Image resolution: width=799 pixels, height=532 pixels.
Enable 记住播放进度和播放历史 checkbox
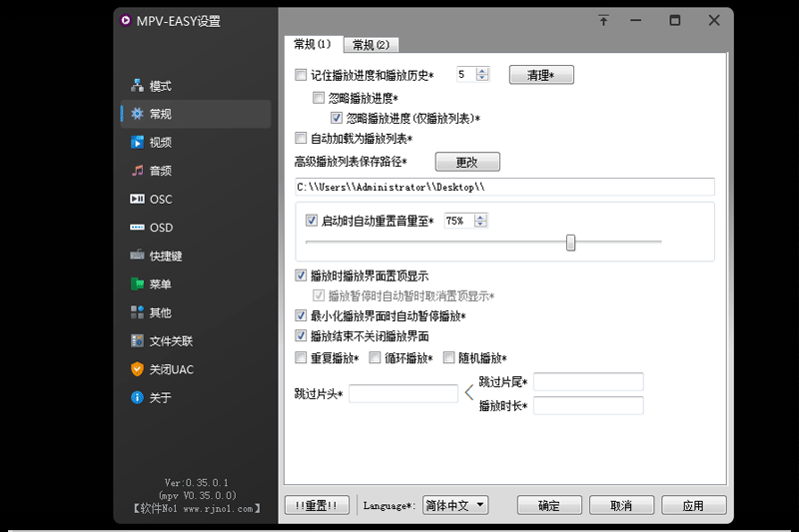pyautogui.click(x=301, y=75)
